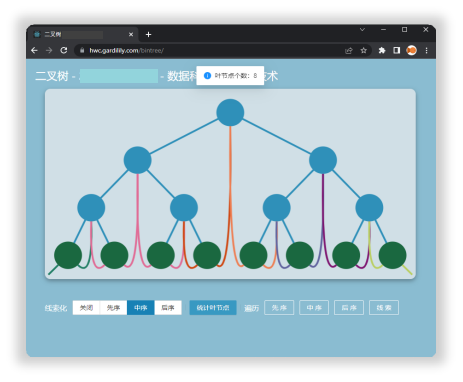463x382 pixels.
Task: Open a new tab with the plus icon
Action: pos(149,34)
